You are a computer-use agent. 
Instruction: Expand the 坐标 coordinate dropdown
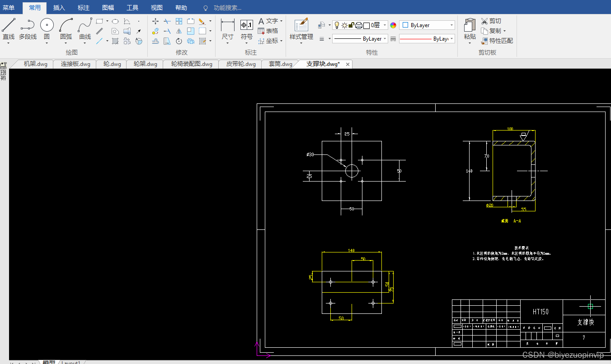pos(281,41)
